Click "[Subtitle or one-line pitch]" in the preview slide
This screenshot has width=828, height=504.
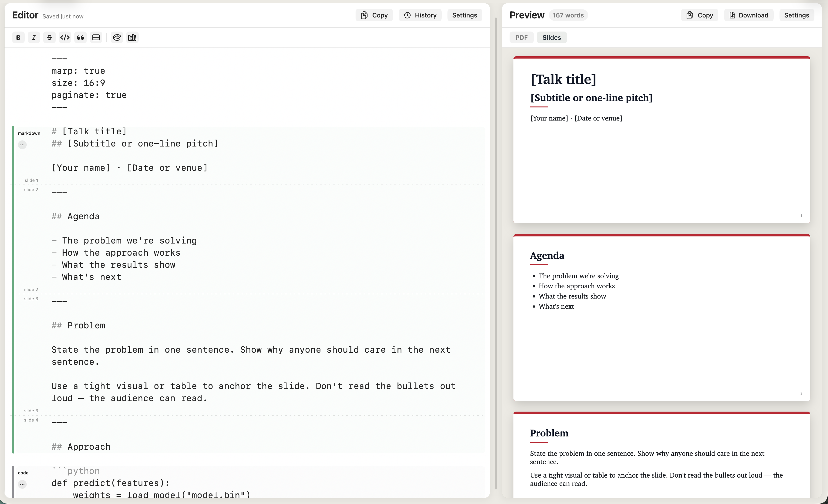point(592,98)
